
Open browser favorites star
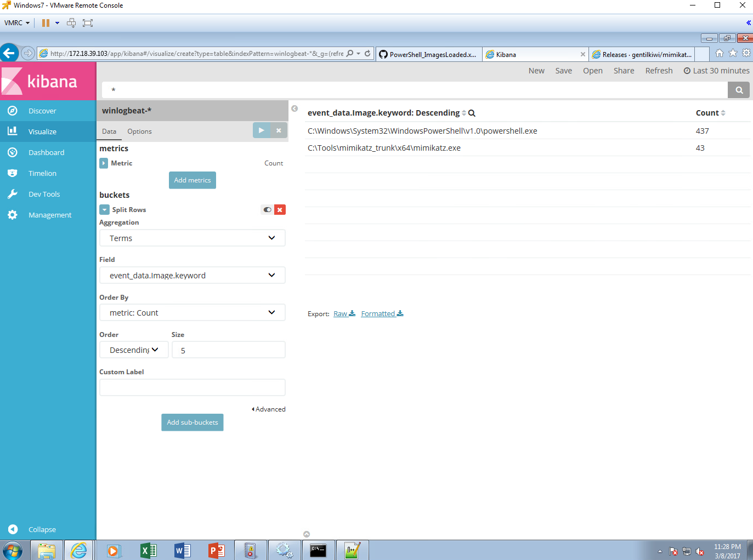click(x=733, y=53)
